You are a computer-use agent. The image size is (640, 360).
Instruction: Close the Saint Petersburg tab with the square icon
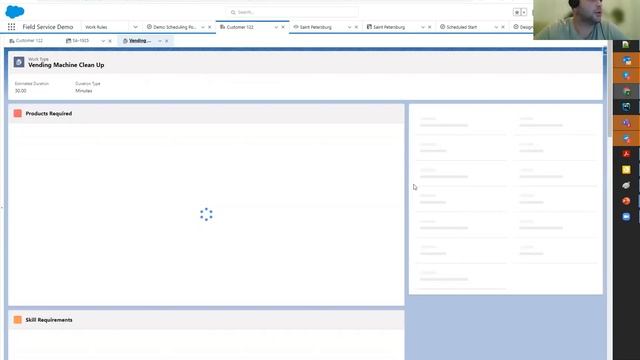[x=430, y=27]
